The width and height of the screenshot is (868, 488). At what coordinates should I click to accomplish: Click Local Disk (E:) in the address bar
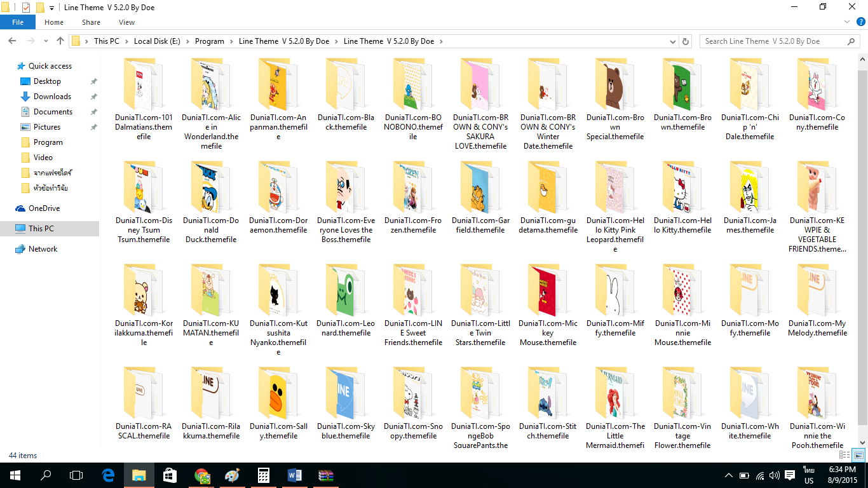tap(157, 41)
